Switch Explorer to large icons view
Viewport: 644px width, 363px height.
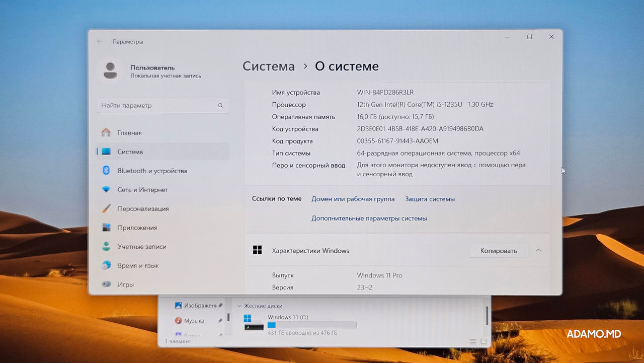click(484, 341)
